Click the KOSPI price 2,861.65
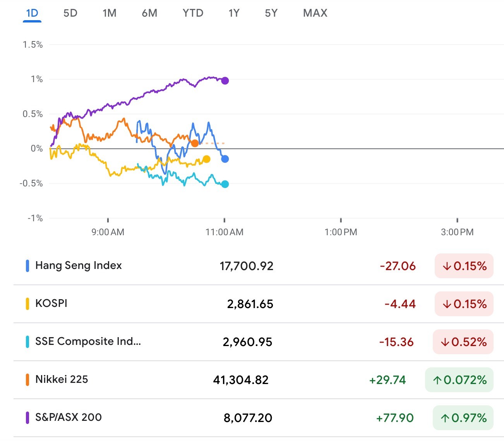Screen dimensions: 504x441 click(250, 304)
